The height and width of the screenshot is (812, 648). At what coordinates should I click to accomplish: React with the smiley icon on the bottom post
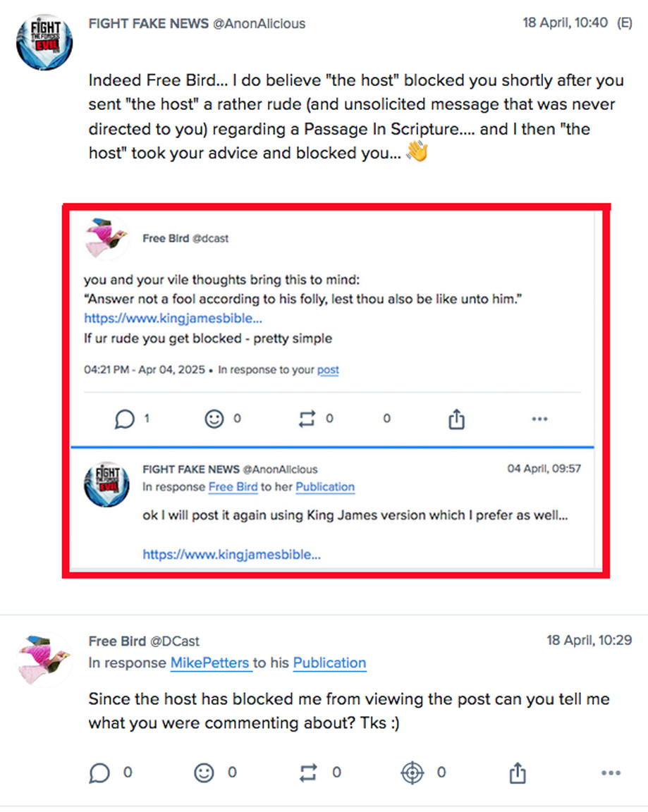tap(204, 773)
